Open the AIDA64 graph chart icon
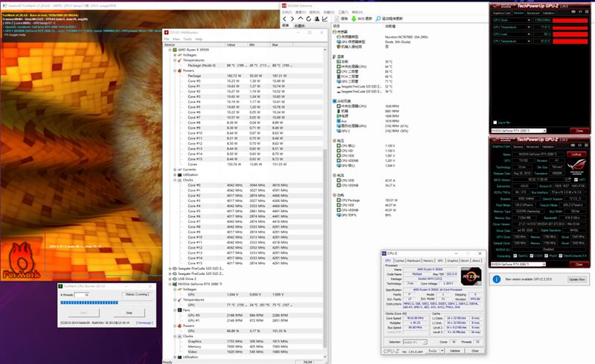This screenshot has height=364, width=595. (325, 19)
